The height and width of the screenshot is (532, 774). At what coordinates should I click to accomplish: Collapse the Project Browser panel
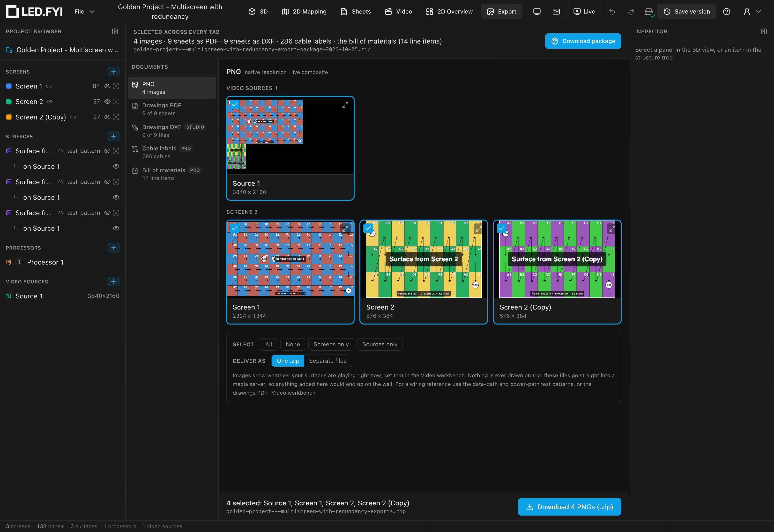pyautogui.click(x=115, y=31)
